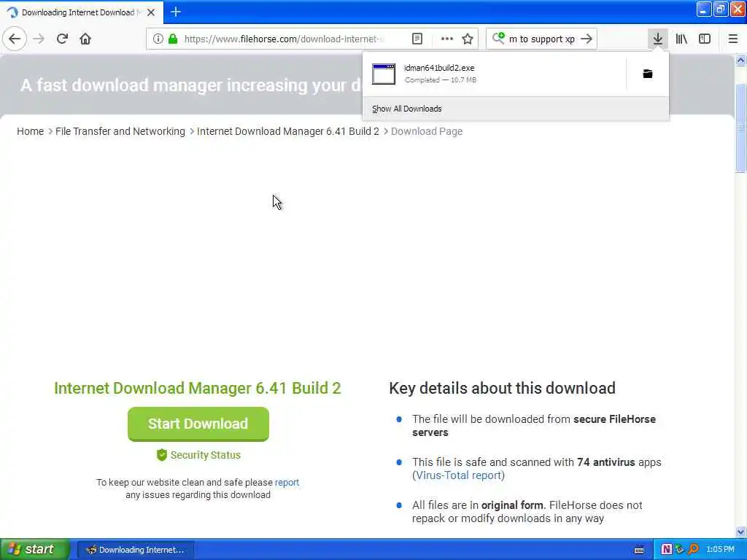The width and height of the screenshot is (747, 560).
Task: Click the page scrollbar up arrow
Action: pos(741,60)
